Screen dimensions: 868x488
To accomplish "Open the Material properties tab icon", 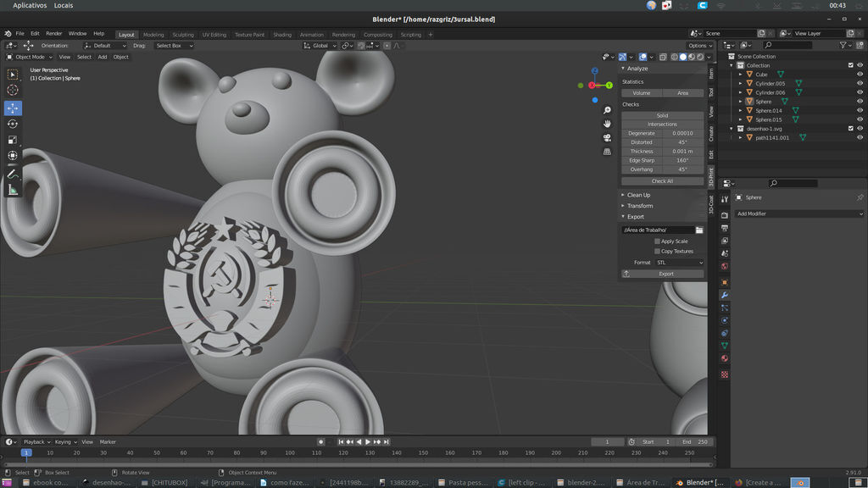I will pyautogui.click(x=724, y=358).
